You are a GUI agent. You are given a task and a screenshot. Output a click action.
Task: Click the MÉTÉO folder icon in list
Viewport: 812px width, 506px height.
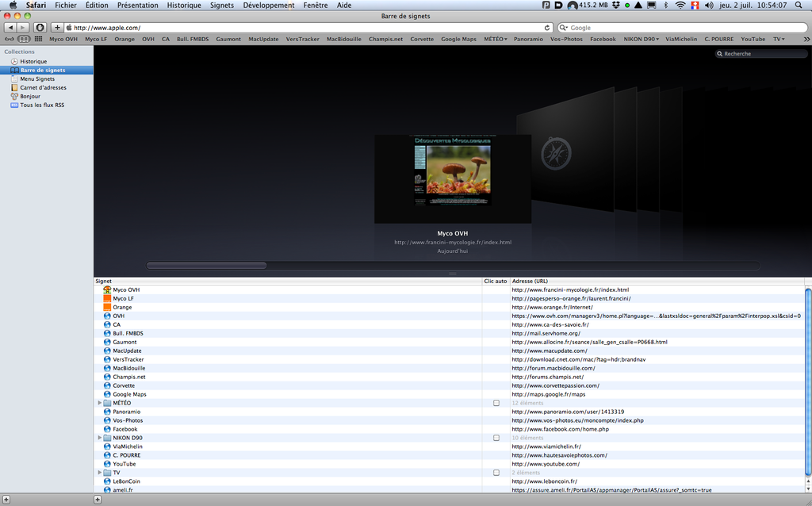click(107, 403)
